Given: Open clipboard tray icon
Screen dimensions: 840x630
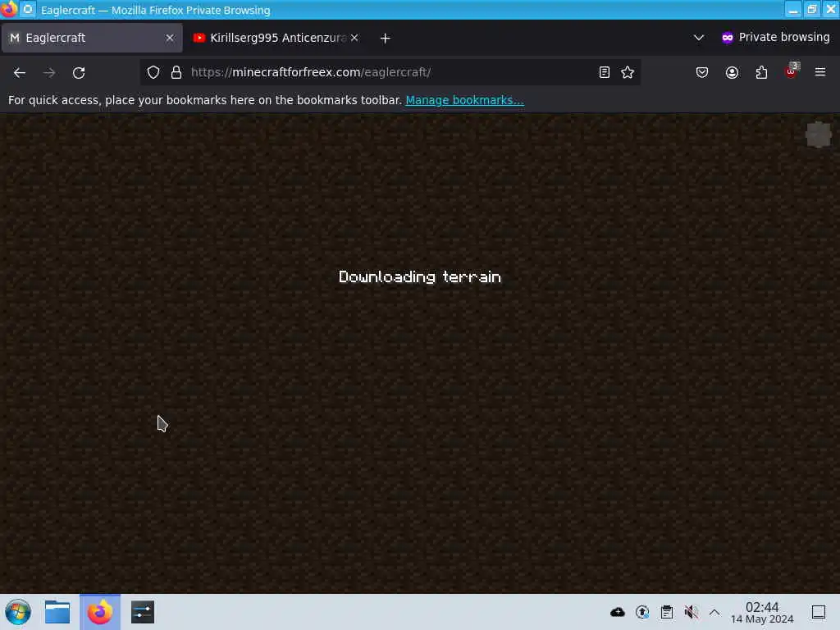Looking at the screenshot, I should pyautogui.click(x=666, y=612).
